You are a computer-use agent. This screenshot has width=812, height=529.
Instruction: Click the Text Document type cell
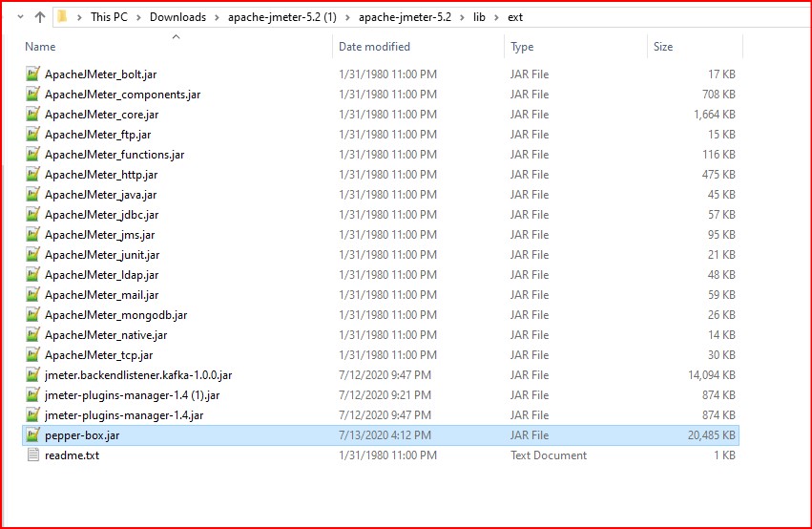pyautogui.click(x=549, y=455)
